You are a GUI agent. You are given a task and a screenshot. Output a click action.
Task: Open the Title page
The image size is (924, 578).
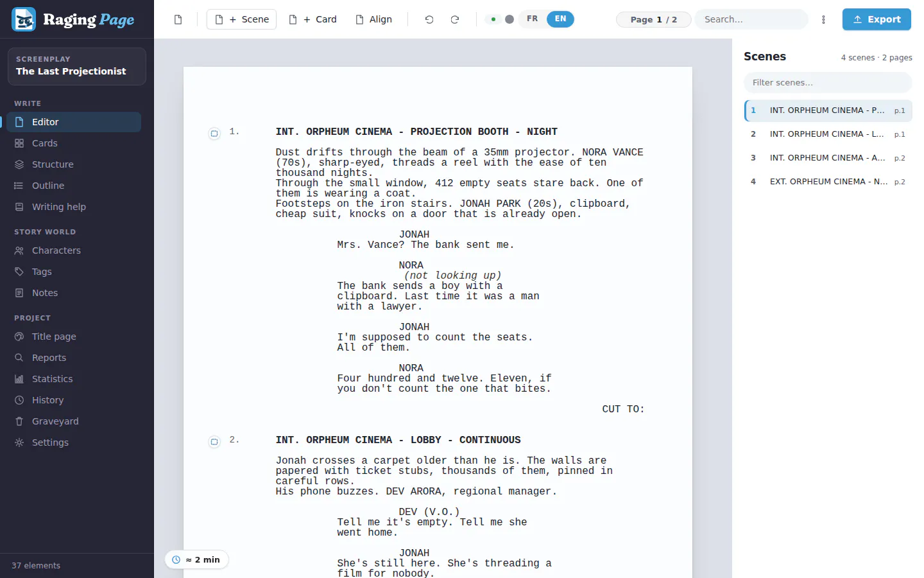click(x=74, y=337)
